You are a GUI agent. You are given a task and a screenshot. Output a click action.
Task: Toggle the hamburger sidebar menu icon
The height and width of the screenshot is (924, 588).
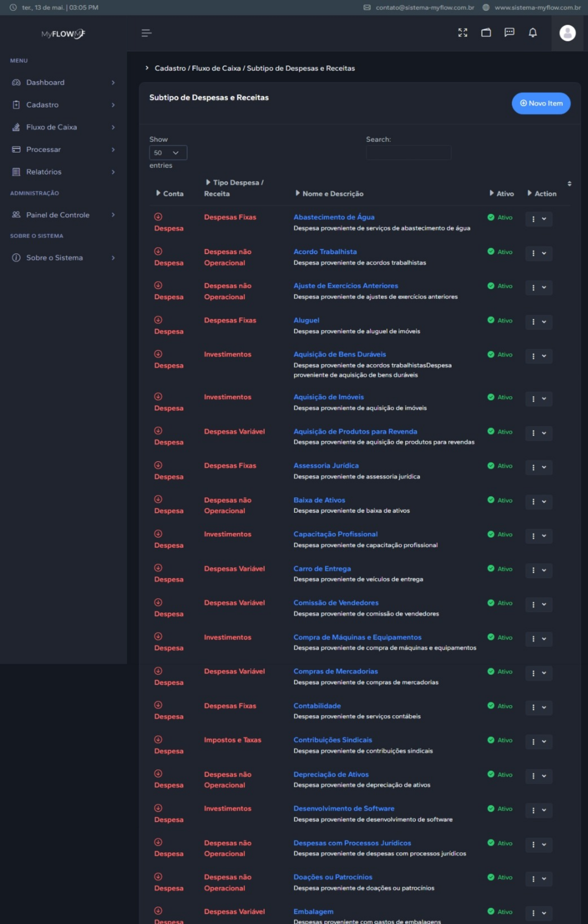pos(146,33)
